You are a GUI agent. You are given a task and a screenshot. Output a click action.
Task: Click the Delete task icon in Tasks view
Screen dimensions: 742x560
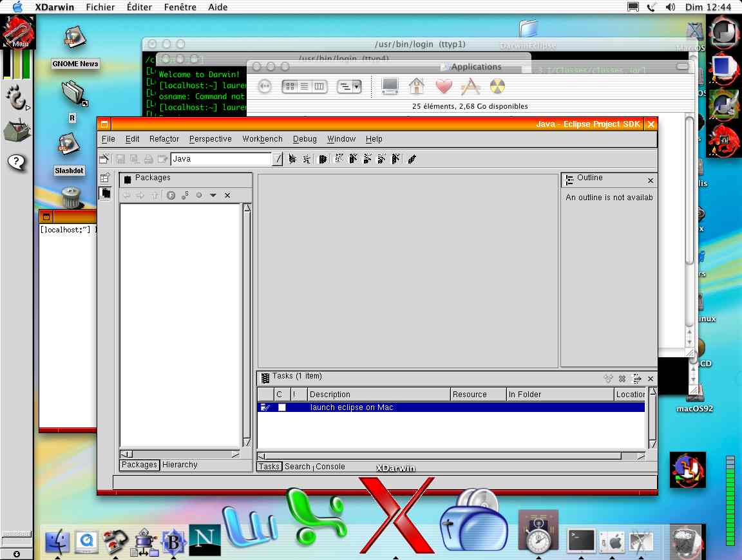[x=622, y=378]
